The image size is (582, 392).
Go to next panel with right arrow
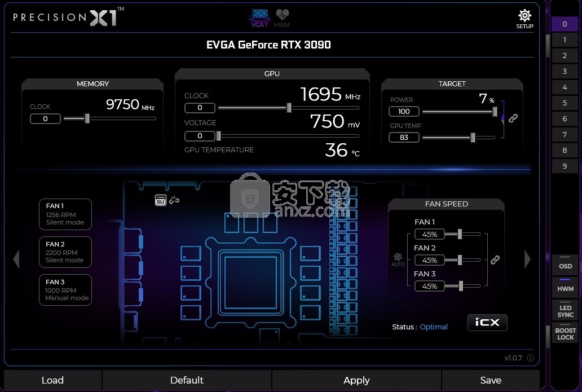[527, 259]
